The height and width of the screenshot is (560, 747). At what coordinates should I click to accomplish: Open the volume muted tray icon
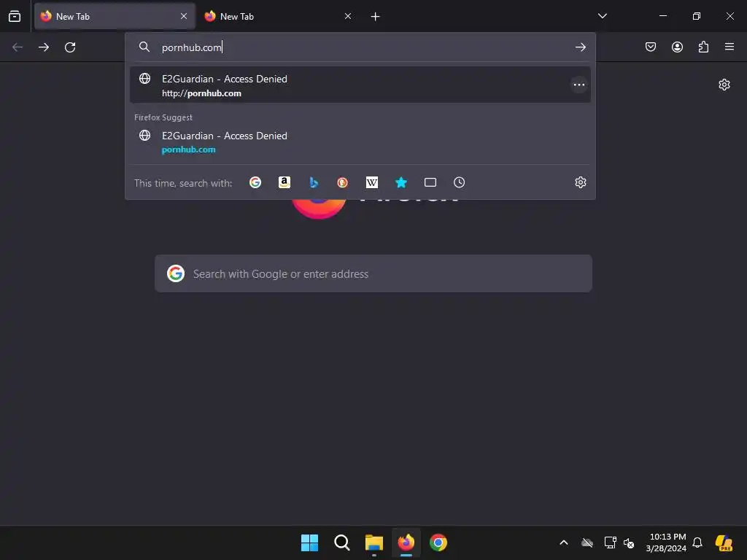629,542
